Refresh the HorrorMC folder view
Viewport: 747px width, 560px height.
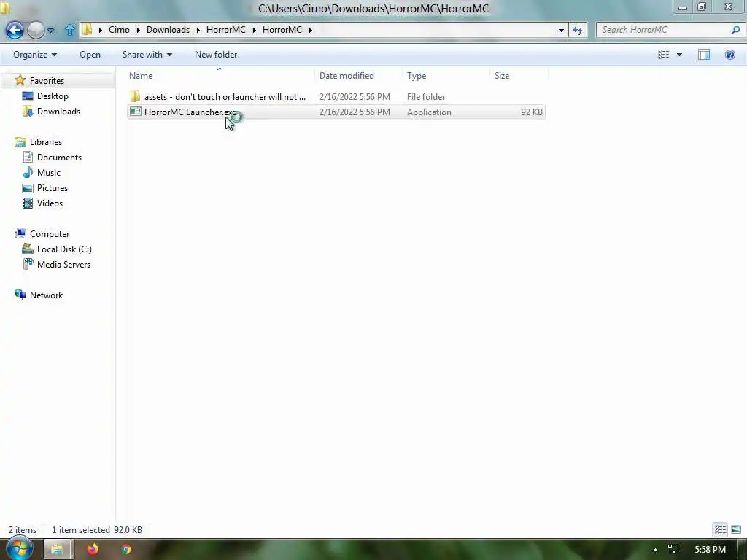(578, 30)
